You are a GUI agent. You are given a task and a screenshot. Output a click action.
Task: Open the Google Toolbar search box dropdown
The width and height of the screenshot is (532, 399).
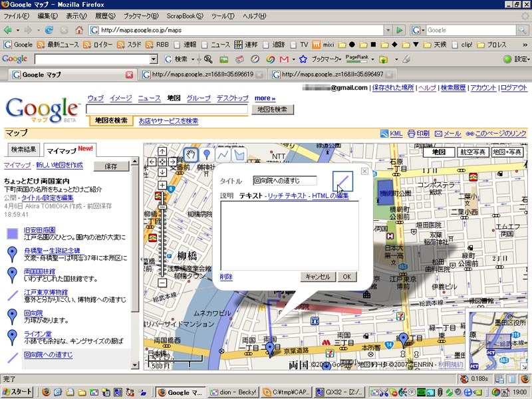pyautogui.click(x=154, y=59)
